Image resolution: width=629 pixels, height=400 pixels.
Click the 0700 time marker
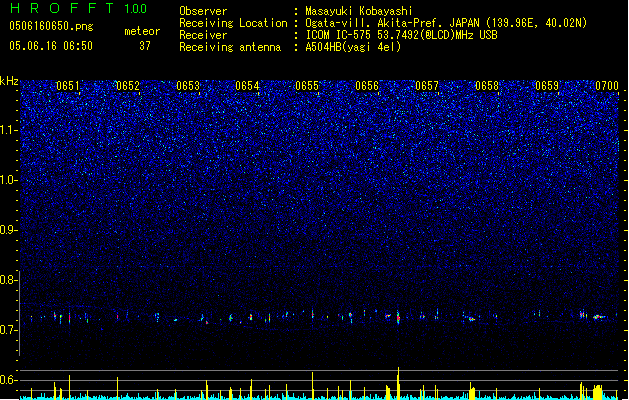607,86
